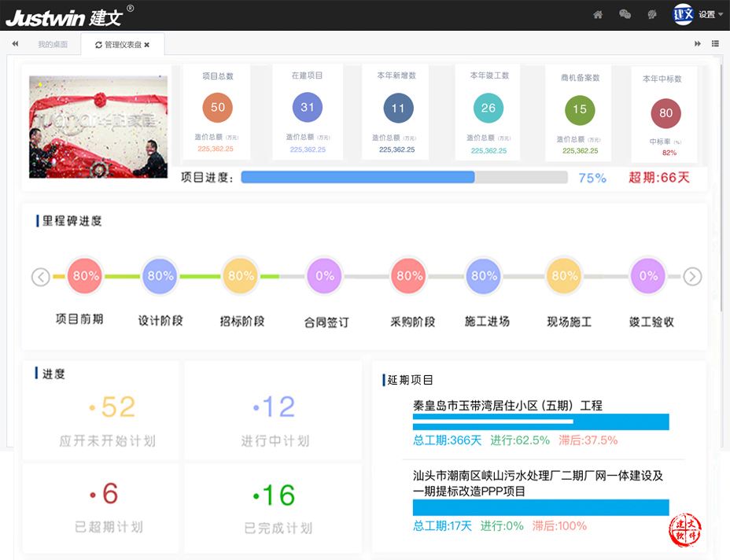Viewport: 730px width, 560px height.
Task: Click the left arrow of the milestone carousel
Action: coord(40,277)
